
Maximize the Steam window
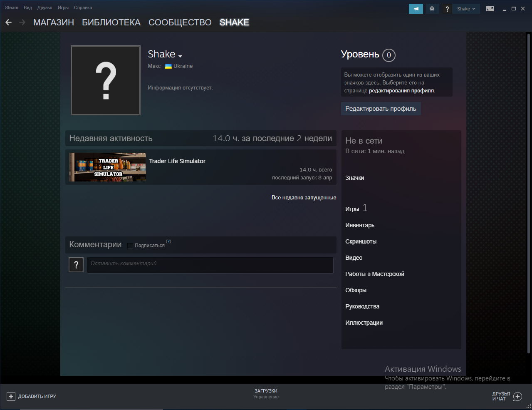click(x=514, y=9)
